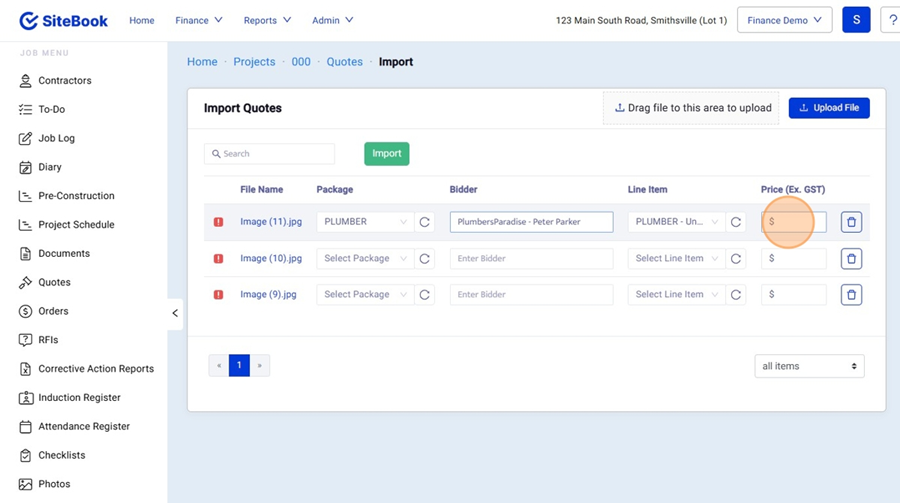Refresh line item for Image (10).jpg
The width and height of the screenshot is (900, 503).
(736, 259)
